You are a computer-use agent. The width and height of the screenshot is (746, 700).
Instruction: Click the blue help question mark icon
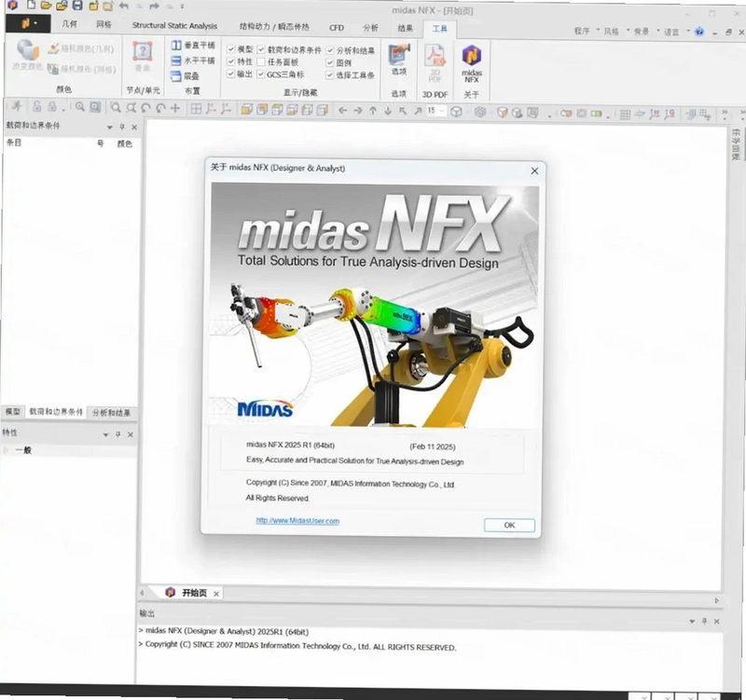tap(698, 32)
